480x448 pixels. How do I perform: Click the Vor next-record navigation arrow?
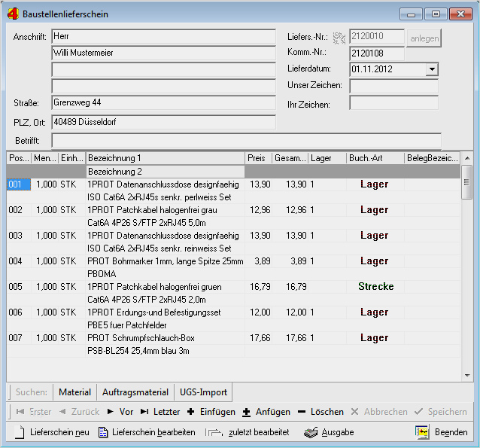(x=120, y=412)
